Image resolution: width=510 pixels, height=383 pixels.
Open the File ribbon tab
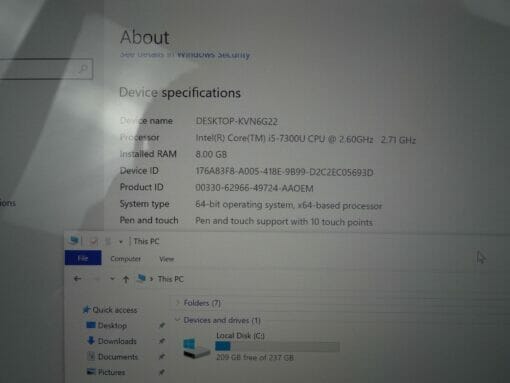[x=83, y=258]
